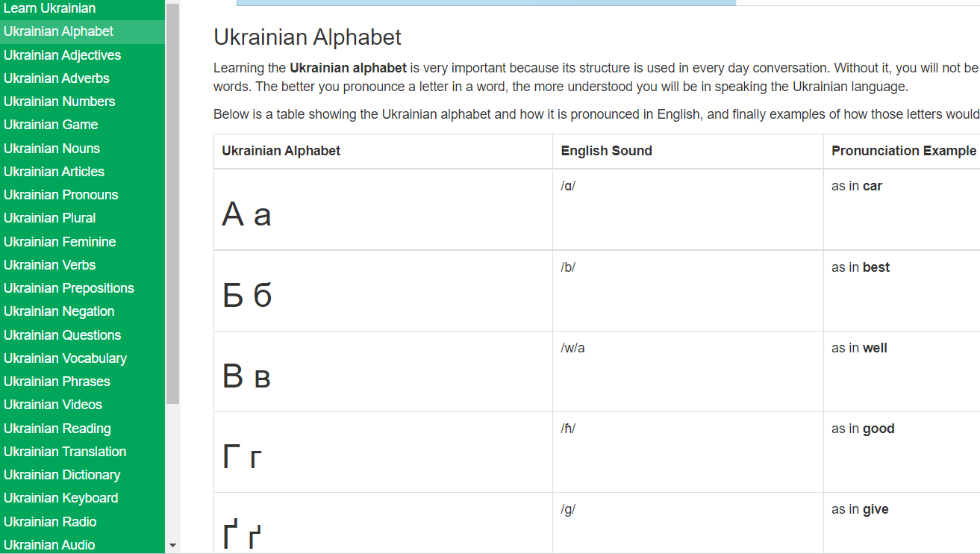Open Ukrainian Phrases page
This screenshot has height=554, width=980.
pos(57,382)
